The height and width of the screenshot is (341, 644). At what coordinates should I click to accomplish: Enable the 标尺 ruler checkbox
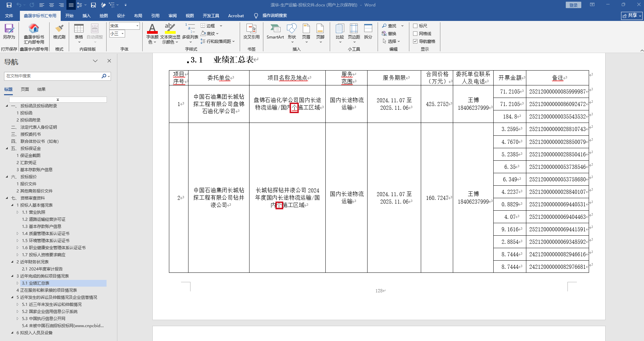[415, 26]
